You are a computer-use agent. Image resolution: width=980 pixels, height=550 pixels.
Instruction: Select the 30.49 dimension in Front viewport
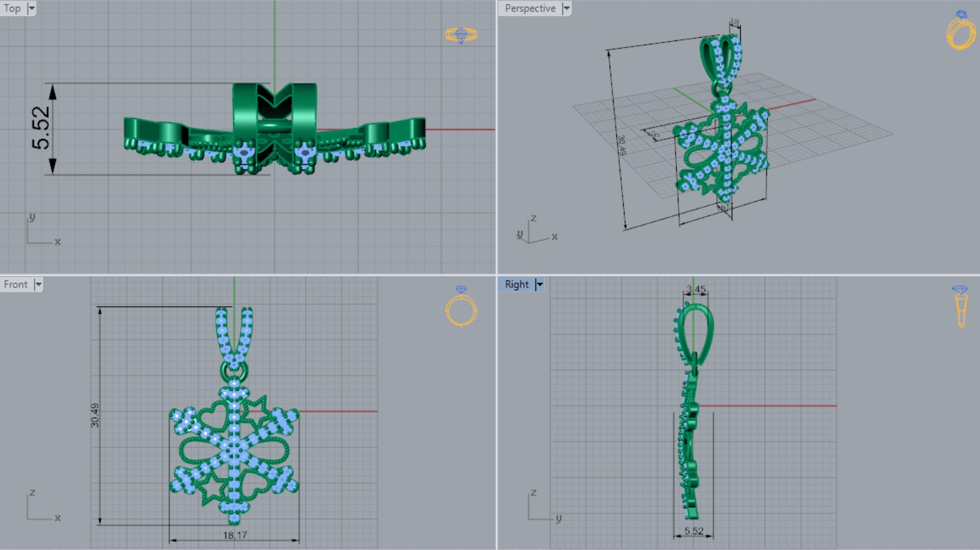pos(95,415)
